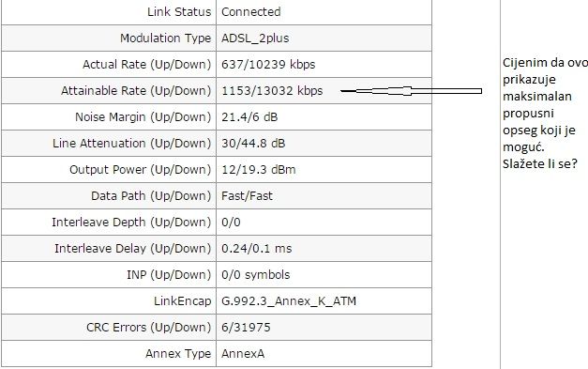Click the Interleave Depth 0/0 value
The height and width of the screenshot is (369, 588).
[231, 223]
